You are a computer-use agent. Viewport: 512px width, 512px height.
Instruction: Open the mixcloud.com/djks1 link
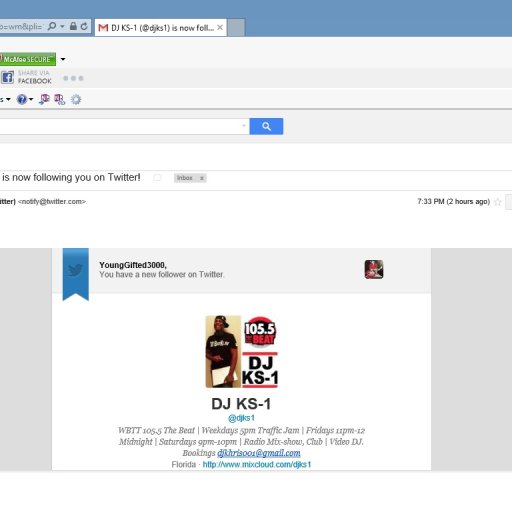(x=257, y=464)
